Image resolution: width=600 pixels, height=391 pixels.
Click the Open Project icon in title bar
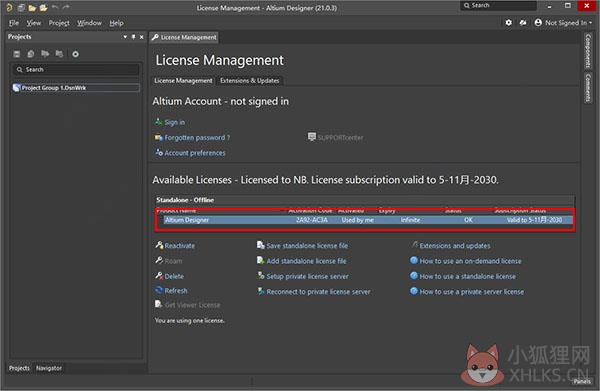point(44,8)
